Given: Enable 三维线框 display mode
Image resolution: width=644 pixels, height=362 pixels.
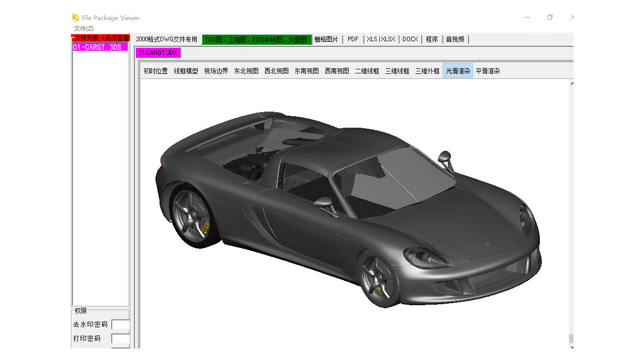Looking at the screenshot, I should click(x=397, y=71).
